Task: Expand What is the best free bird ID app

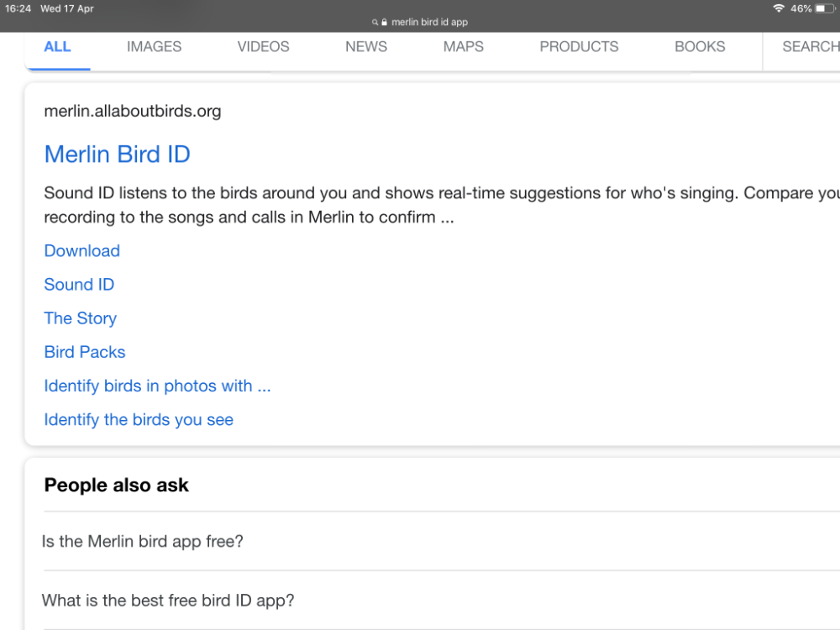Action: [441, 600]
